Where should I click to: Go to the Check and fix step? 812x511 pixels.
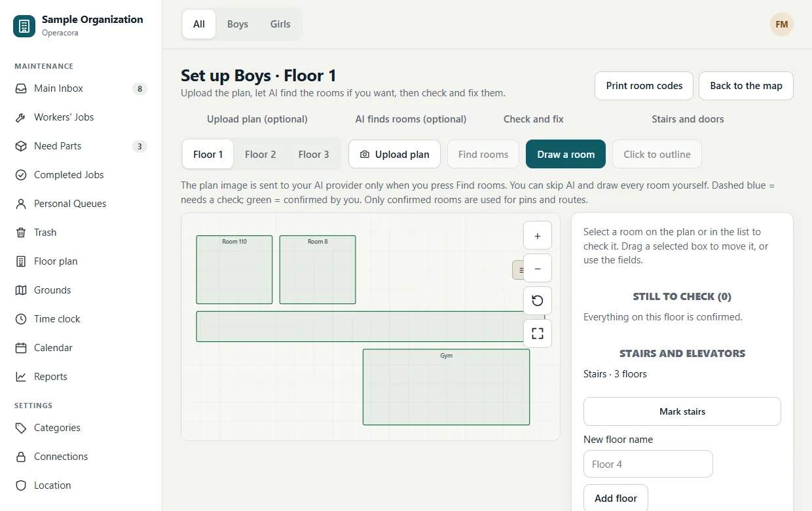[533, 119]
